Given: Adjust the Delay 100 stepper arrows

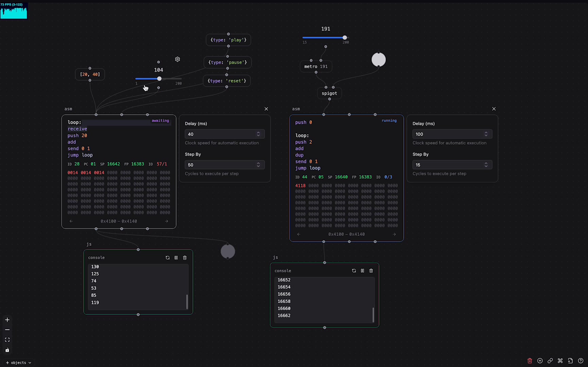Looking at the screenshot, I should pos(486,134).
